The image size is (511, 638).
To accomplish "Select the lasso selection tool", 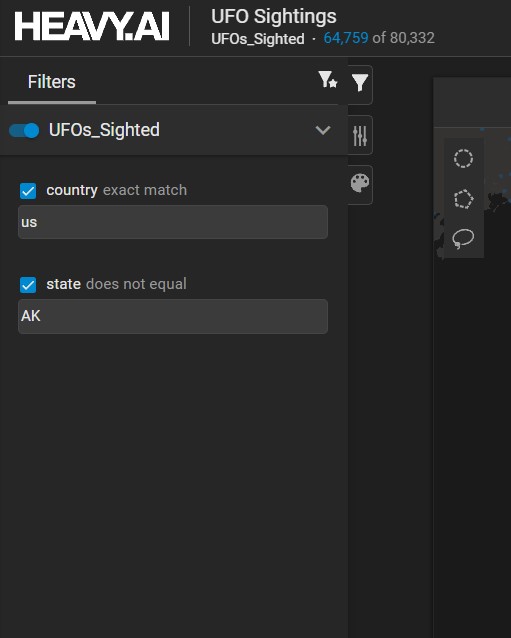I will [x=463, y=238].
